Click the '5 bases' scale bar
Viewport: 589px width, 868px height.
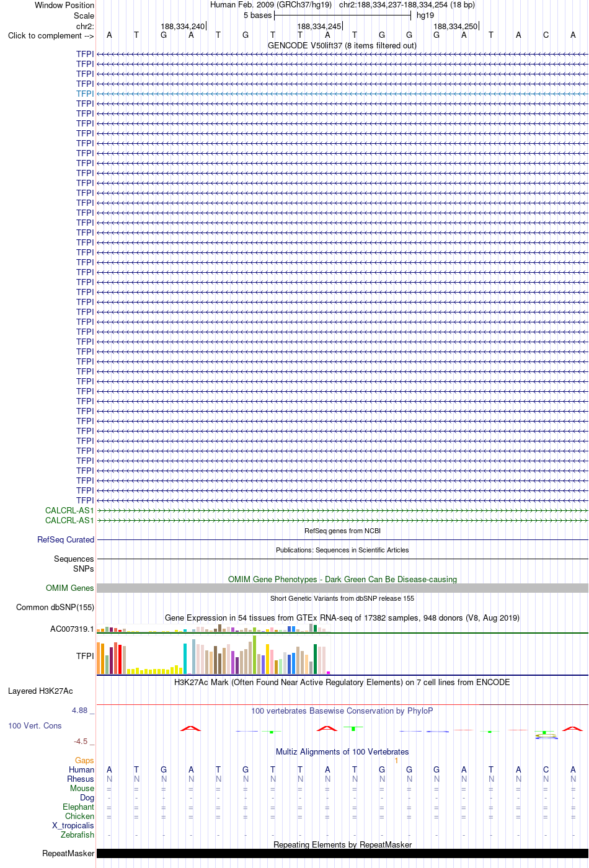coord(342,15)
